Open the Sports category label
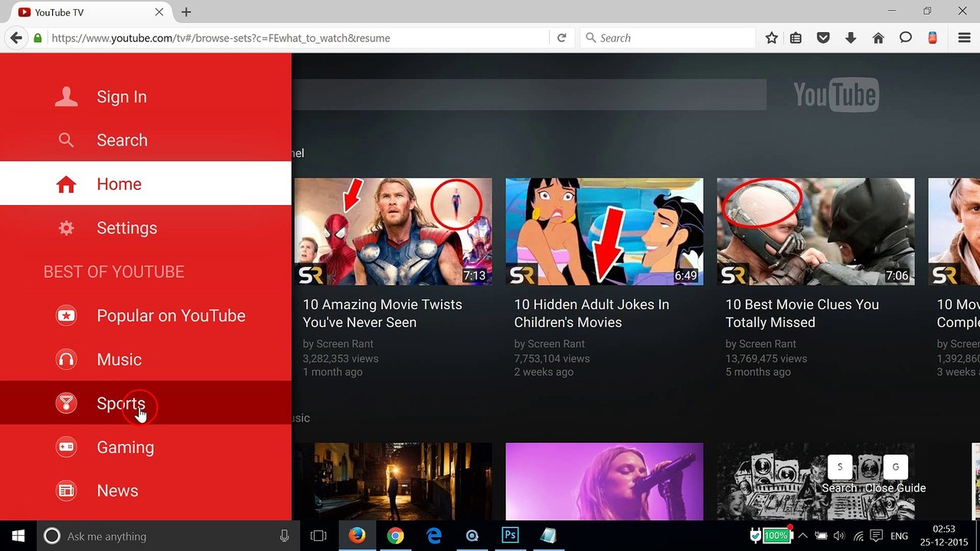This screenshot has width=980, height=551. 121,403
